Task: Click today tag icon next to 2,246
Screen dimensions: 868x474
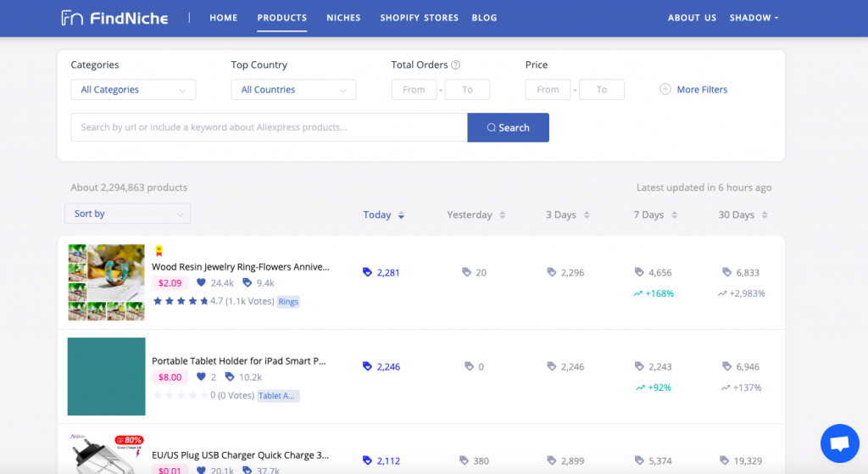Action: tap(367, 366)
